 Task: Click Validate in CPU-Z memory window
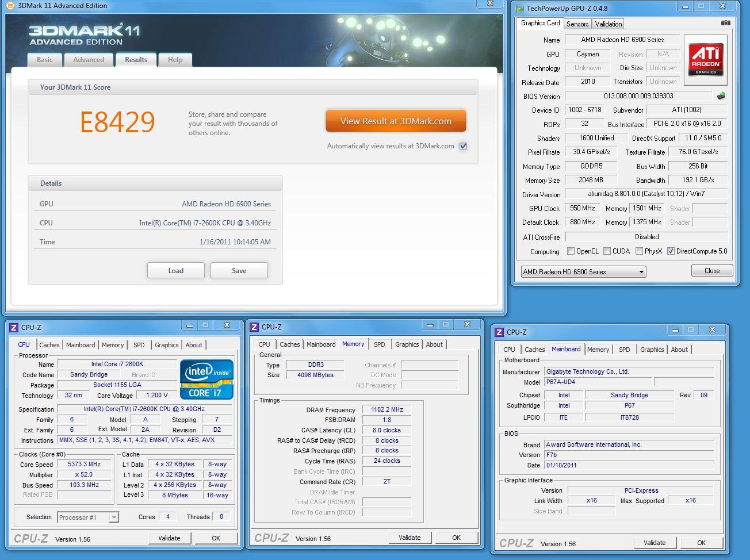tap(410, 538)
